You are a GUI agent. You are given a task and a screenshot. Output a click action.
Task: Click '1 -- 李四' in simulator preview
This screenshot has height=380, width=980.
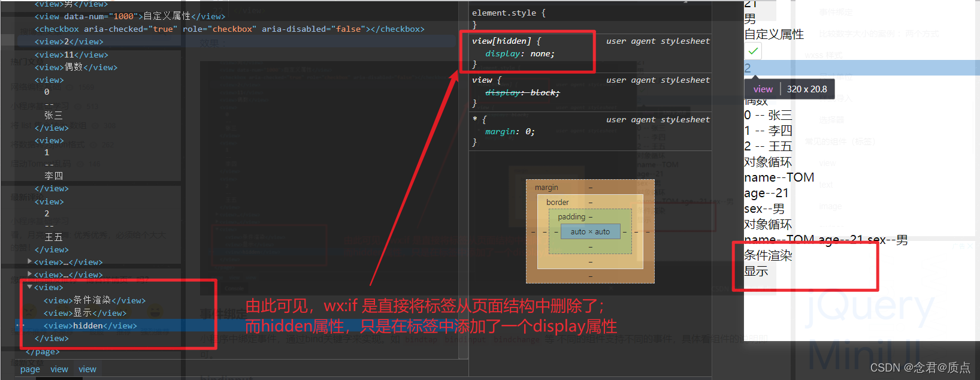click(x=768, y=130)
